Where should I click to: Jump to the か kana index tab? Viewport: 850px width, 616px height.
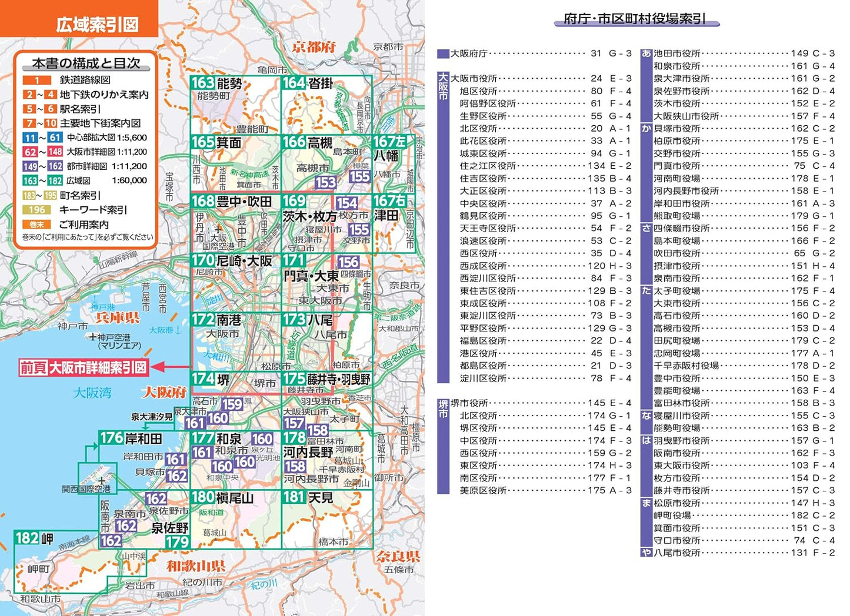(646, 129)
